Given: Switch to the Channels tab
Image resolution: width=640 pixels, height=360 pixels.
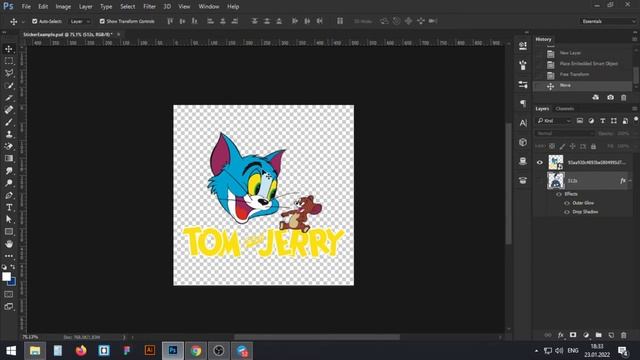Looking at the screenshot, I should click(565, 109).
